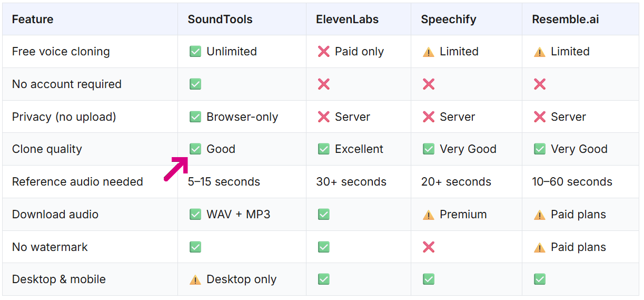Click Resemble.ai red cross in Privacy row

click(540, 117)
